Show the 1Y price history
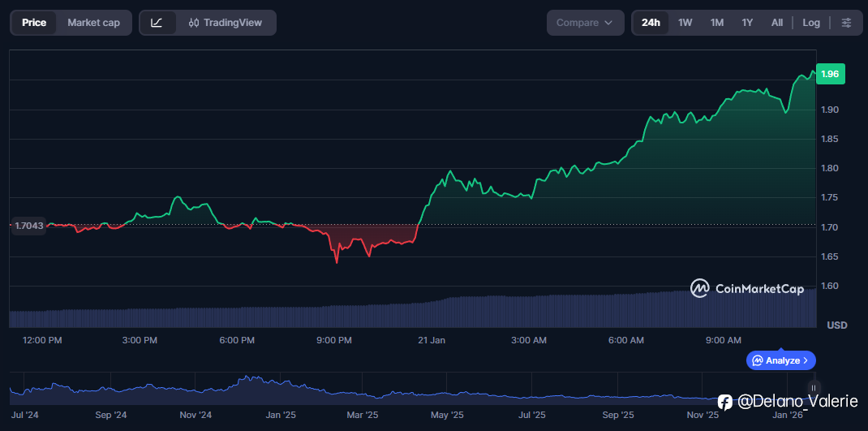868x431 pixels. (747, 23)
